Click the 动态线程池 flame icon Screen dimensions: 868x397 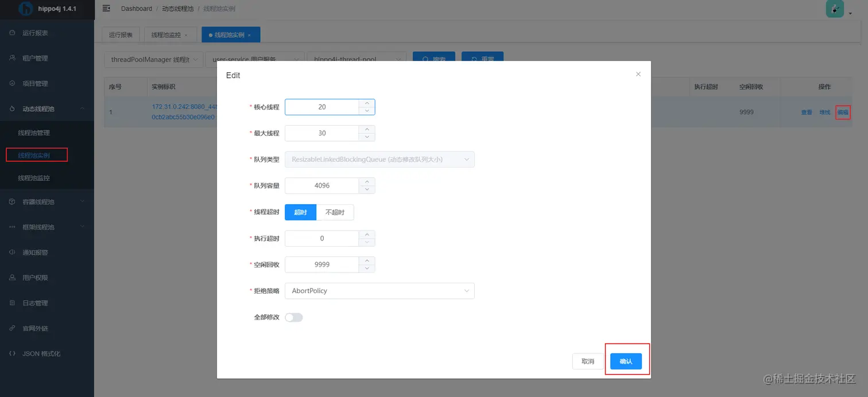(12, 108)
